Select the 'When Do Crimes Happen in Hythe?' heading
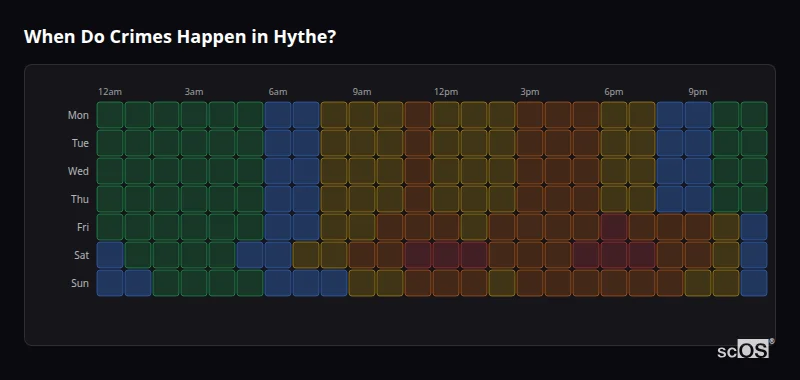This screenshot has width=800, height=380. pos(180,37)
